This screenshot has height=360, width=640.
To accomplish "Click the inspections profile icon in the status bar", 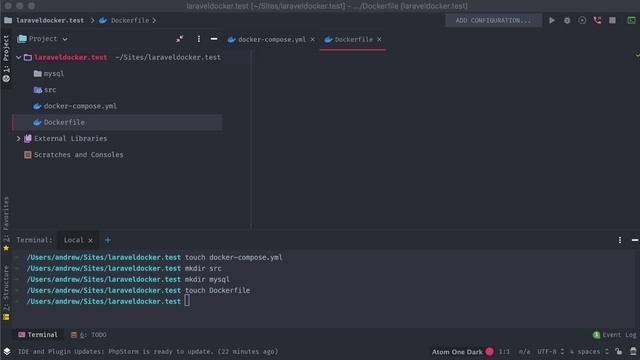I will click(x=633, y=351).
